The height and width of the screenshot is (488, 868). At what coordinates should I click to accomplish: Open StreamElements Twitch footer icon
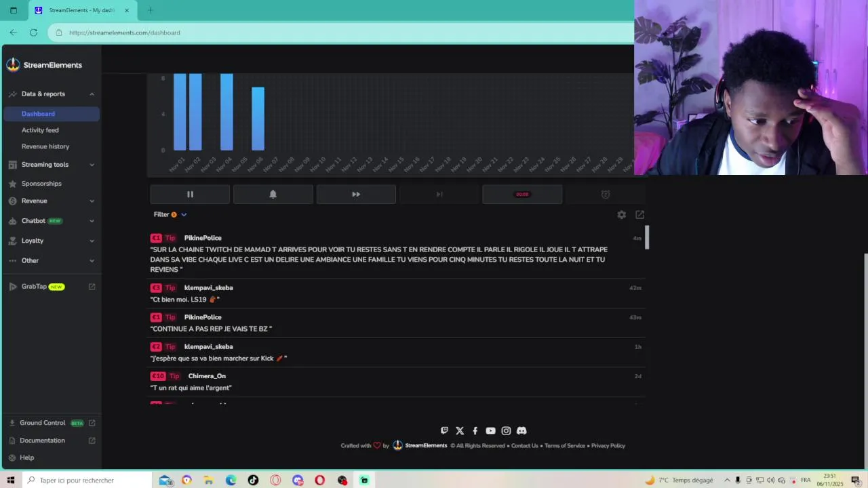coord(444,430)
